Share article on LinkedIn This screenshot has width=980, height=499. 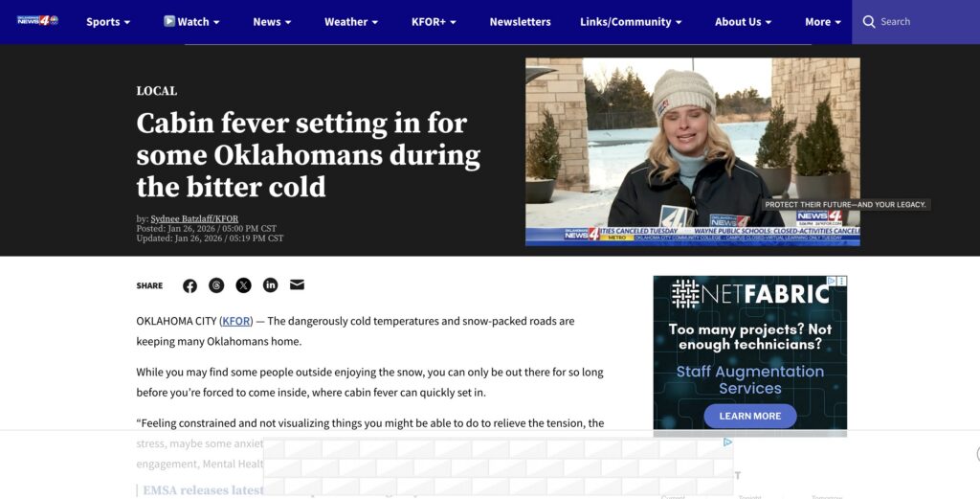pos(270,285)
